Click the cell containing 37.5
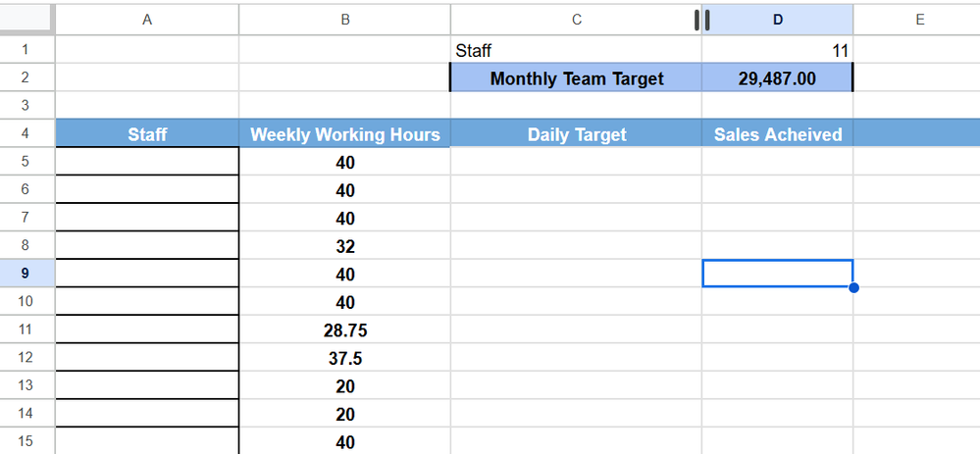 click(x=344, y=358)
